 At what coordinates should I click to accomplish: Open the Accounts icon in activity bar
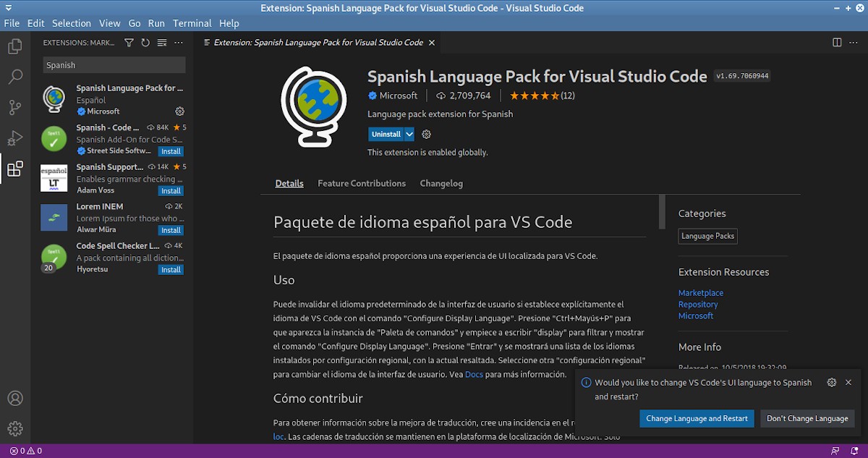(14, 399)
